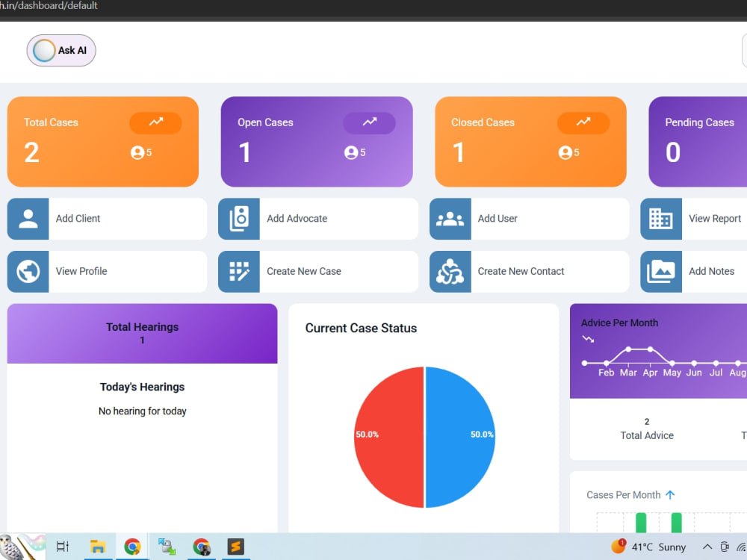The height and width of the screenshot is (560, 747).
Task: Click the owl search highlight on taskbar
Action: click(22, 547)
